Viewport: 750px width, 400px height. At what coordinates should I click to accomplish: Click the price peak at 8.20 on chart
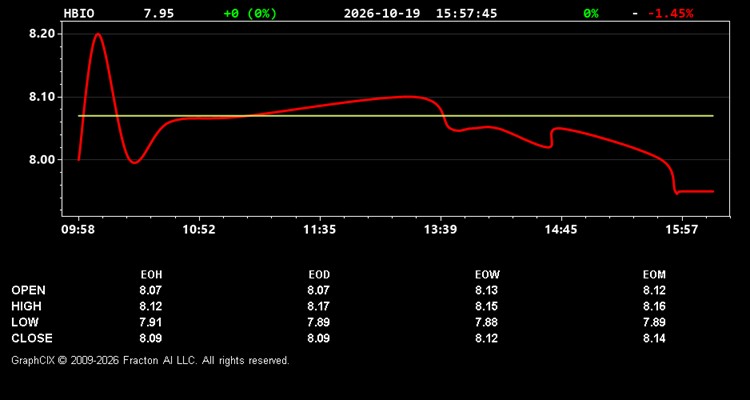(x=98, y=34)
